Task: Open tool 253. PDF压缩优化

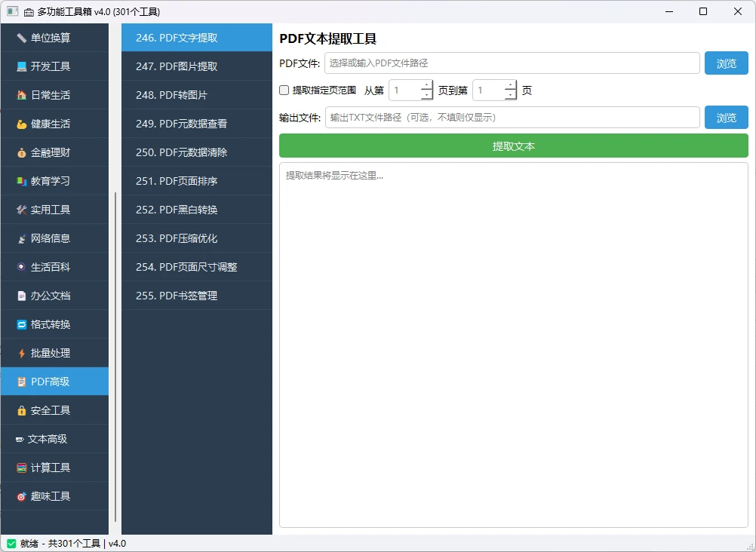Action: point(197,238)
